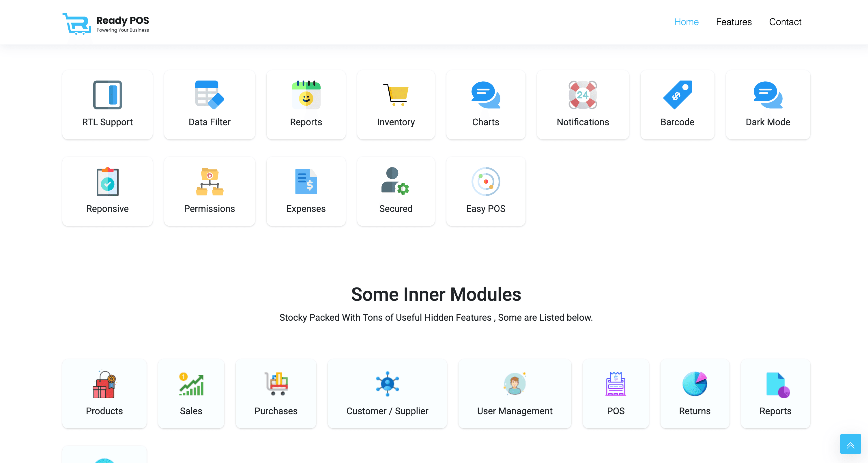Screen dimensions: 868x463
Task: Go to the Features menu item
Action: click(734, 22)
